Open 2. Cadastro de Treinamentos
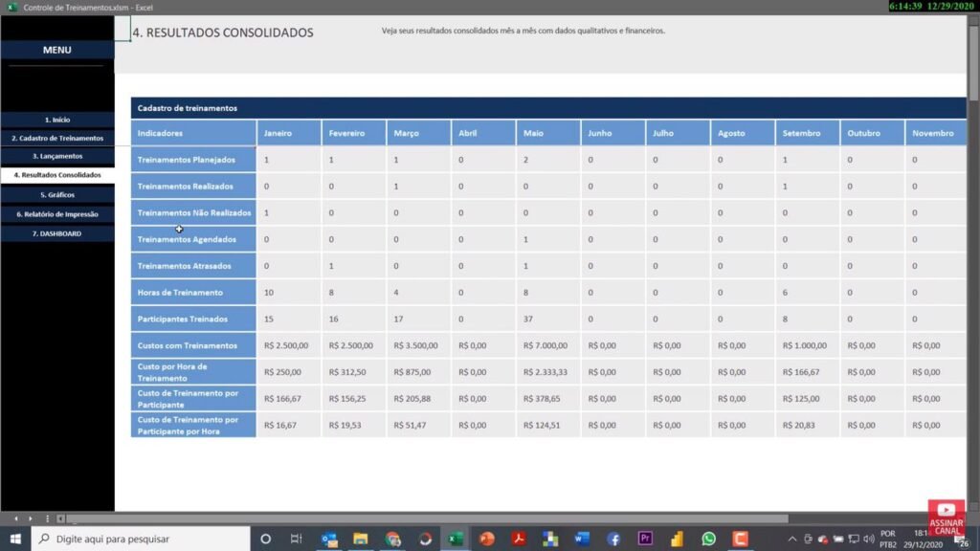980x551 pixels. 57,138
